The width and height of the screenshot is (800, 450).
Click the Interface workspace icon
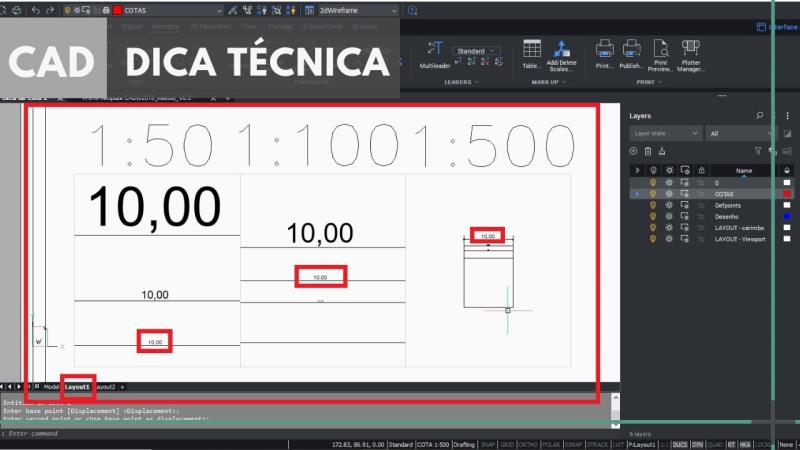tap(761, 27)
